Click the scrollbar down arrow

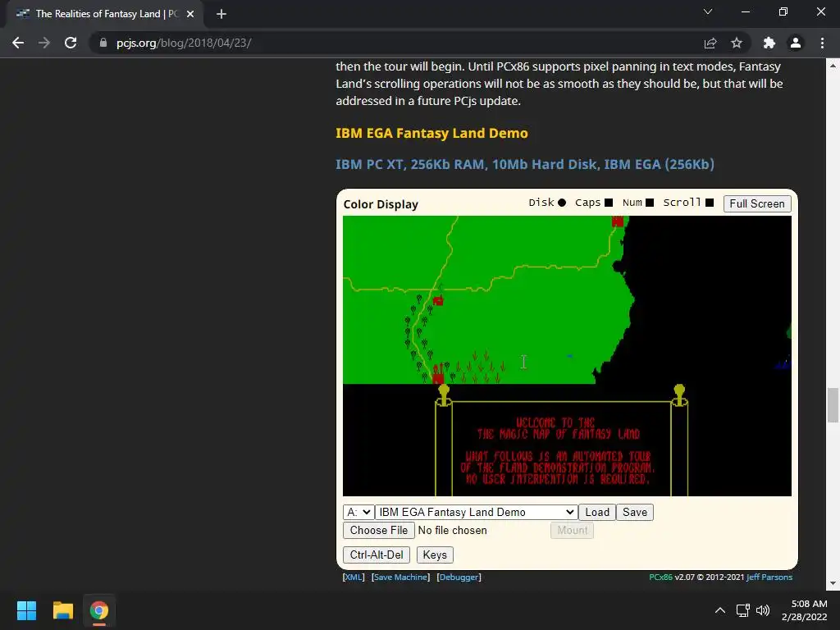pos(833,583)
